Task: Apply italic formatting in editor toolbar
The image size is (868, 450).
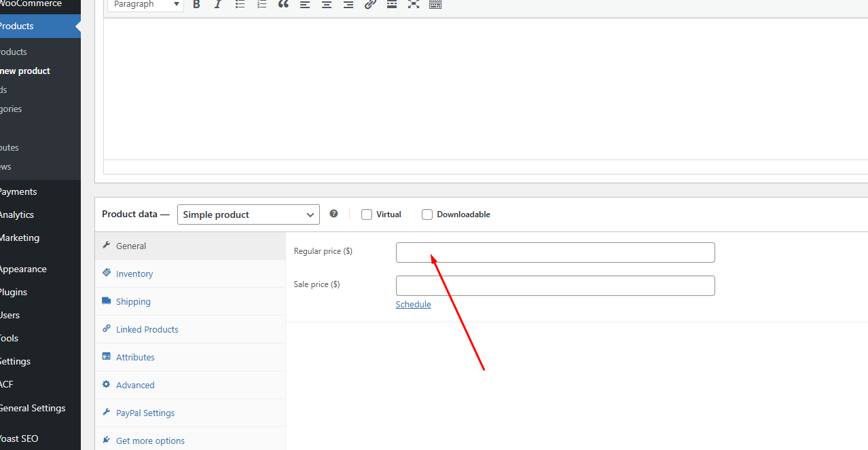Action: click(218, 5)
